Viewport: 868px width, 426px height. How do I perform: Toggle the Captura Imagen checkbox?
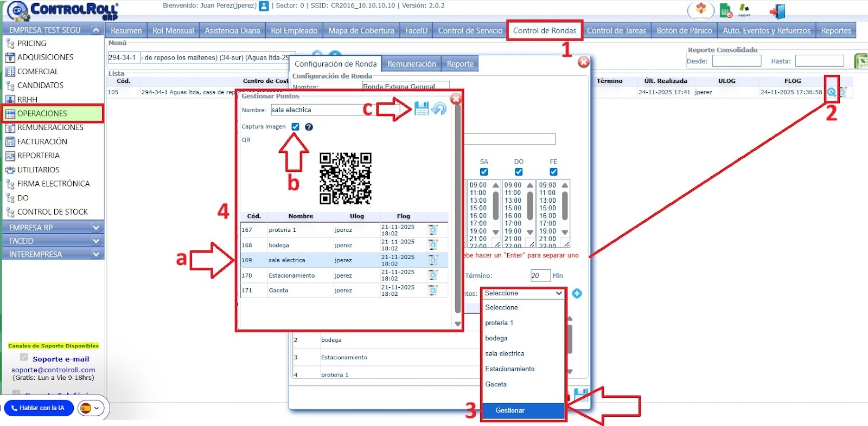click(295, 127)
